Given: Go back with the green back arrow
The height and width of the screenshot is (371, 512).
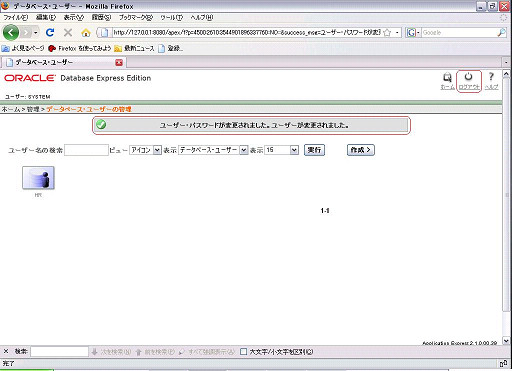Looking at the screenshot, I should [11, 33].
